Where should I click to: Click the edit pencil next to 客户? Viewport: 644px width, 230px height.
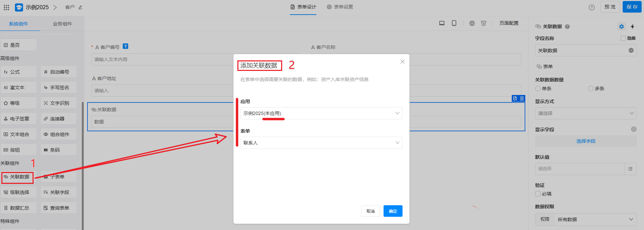[x=80, y=7]
